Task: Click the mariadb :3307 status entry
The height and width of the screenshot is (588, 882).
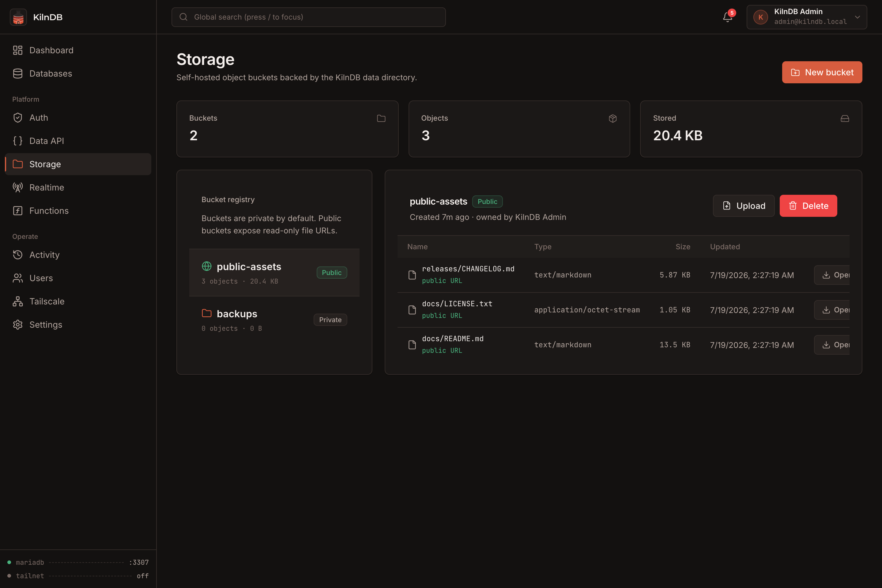Action: pyautogui.click(x=78, y=562)
